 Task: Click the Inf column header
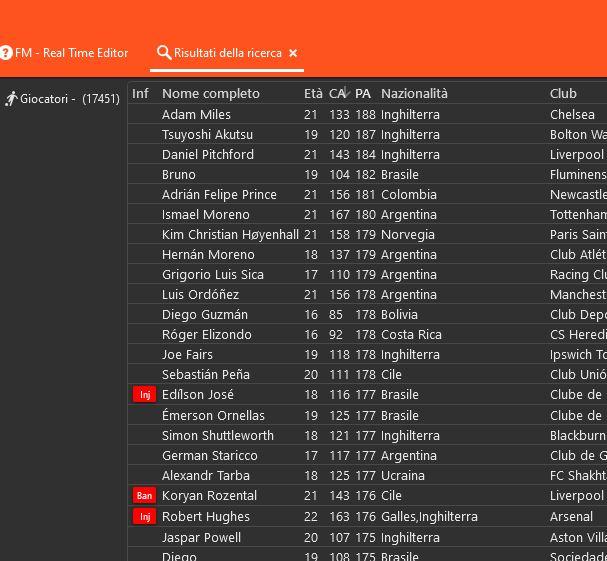click(x=140, y=93)
